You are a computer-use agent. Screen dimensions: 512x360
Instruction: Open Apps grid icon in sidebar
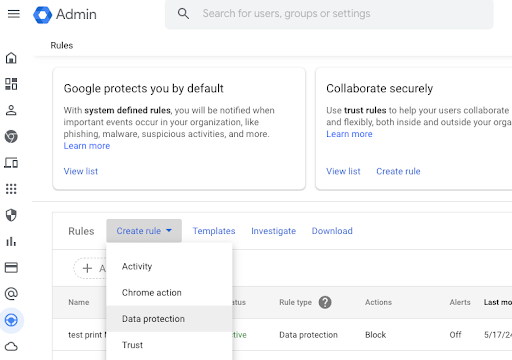pos(11,189)
